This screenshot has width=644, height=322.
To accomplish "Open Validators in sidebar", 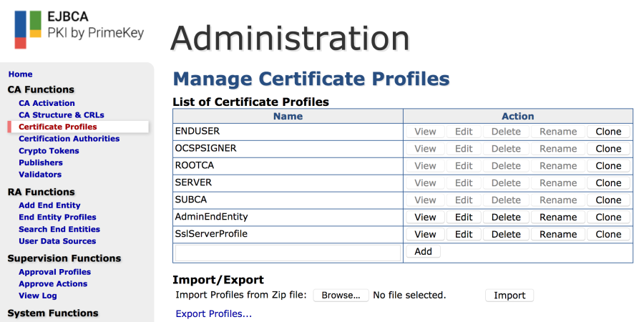I will pos(40,175).
